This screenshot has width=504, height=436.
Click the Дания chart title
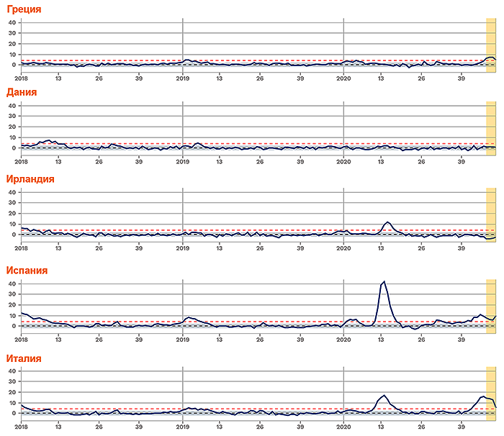pos(22,93)
